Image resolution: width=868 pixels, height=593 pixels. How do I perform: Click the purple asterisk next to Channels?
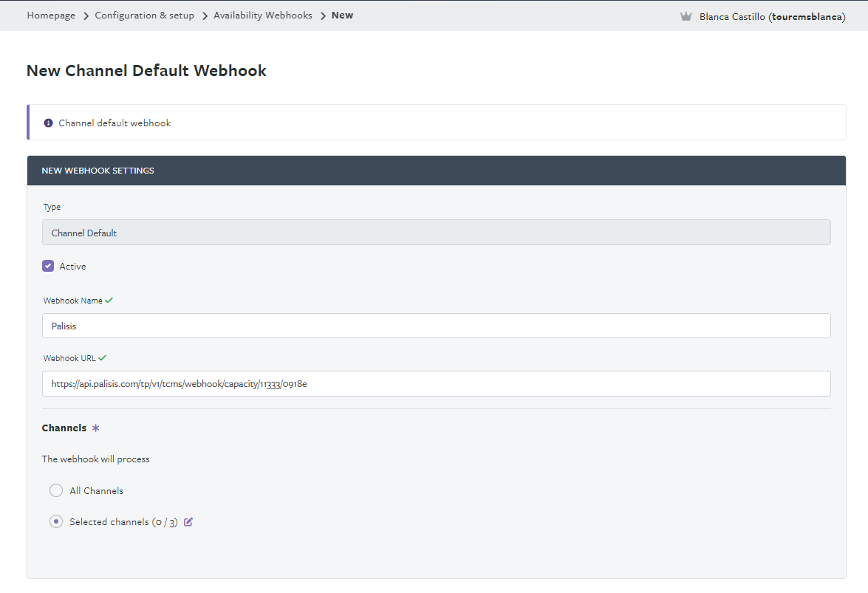pyautogui.click(x=96, y=428)
